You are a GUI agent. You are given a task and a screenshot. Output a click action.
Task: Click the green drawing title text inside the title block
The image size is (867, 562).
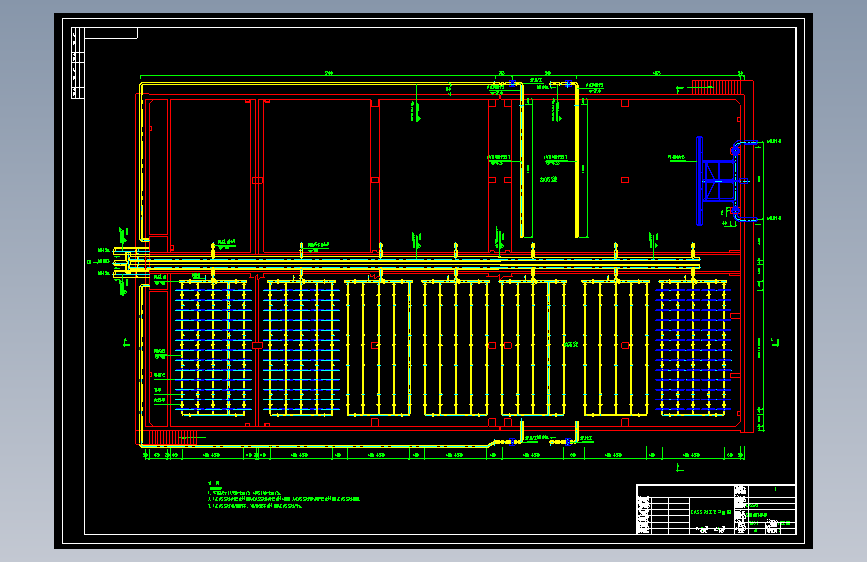(711, 512)
